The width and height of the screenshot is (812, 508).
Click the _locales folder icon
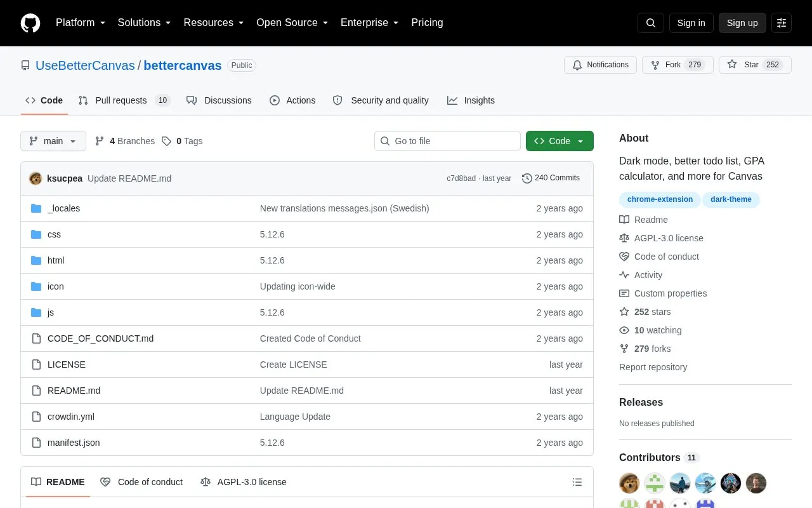[x=36, y=208]
